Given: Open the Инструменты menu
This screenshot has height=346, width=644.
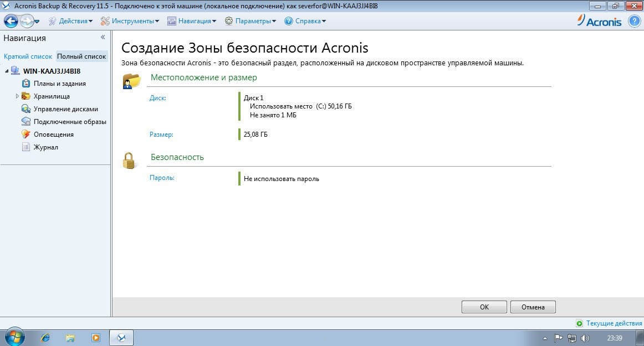Looking at the screenshot, I should 135,21.
